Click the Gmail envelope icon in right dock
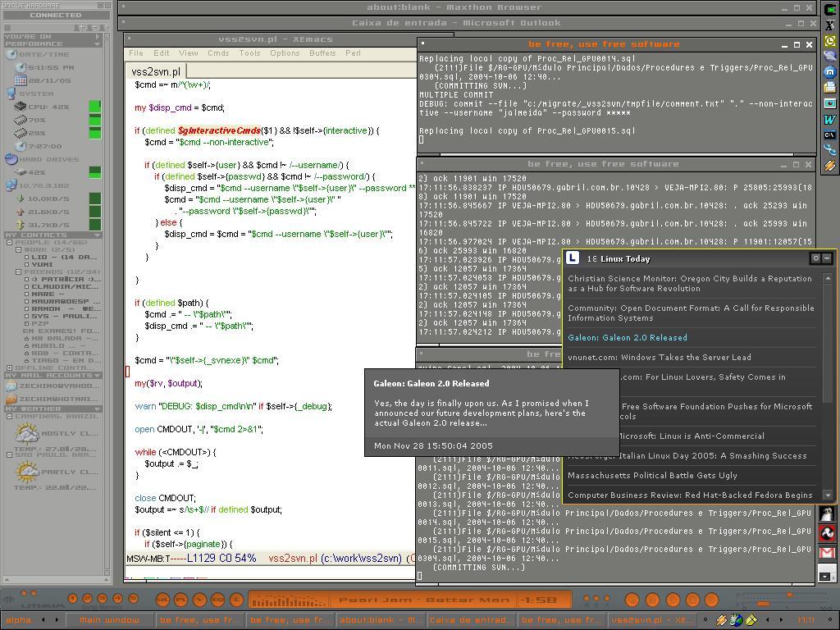Screen dimensions: 840x630 828,552
